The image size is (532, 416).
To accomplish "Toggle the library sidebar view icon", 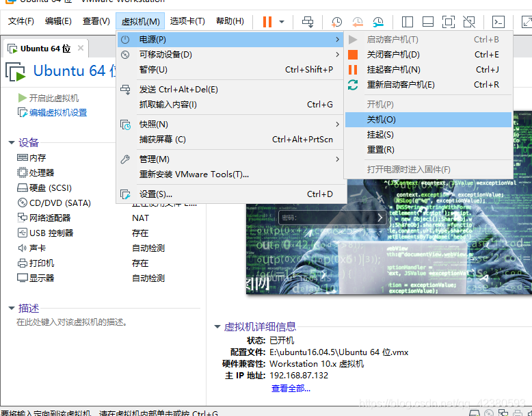I will [407, 22].
